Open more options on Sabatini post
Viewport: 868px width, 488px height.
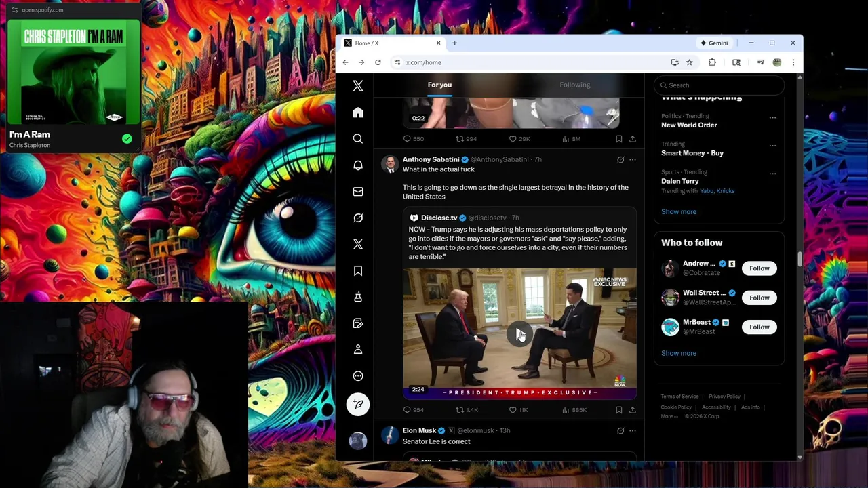coord(632,160)
